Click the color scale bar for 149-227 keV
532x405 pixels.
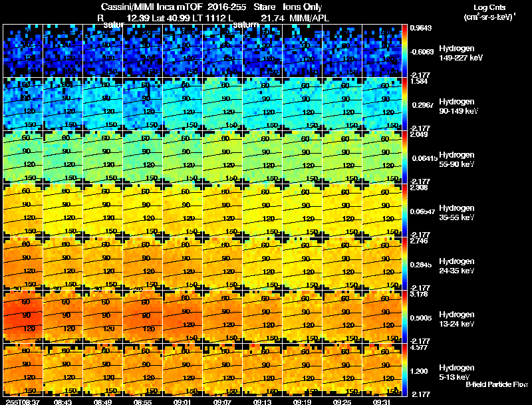[404, 51]
